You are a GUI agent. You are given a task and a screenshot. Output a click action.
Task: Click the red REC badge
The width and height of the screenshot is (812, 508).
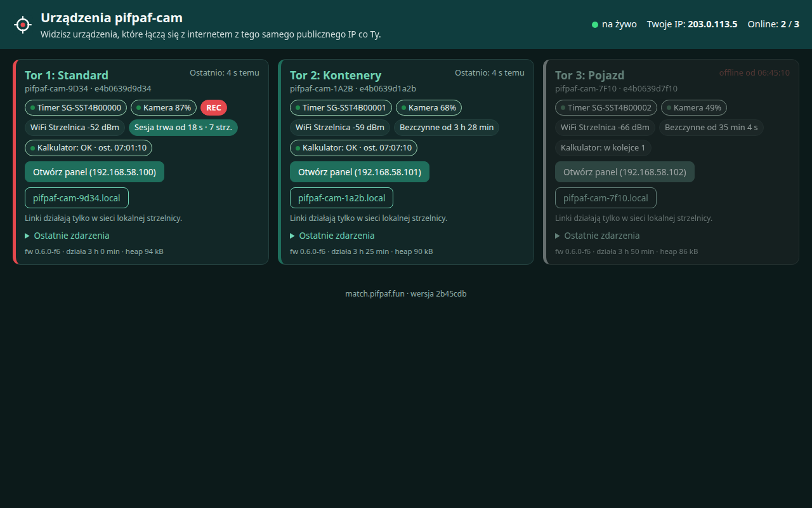214,108
